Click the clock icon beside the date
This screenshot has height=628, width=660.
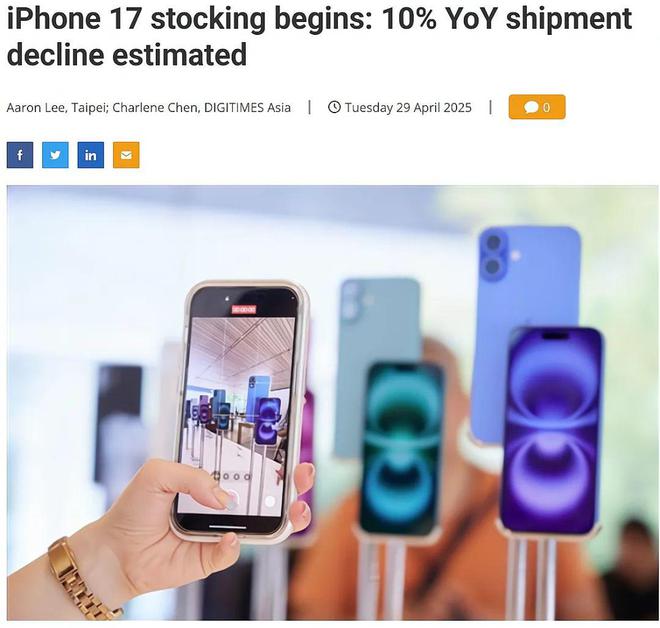pos(334,107)
